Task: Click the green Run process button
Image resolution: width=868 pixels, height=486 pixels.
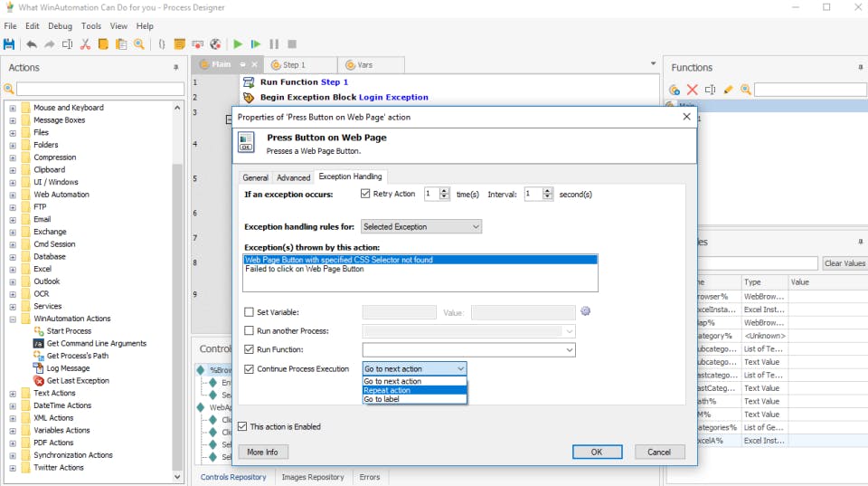Action: coord(238,43)
